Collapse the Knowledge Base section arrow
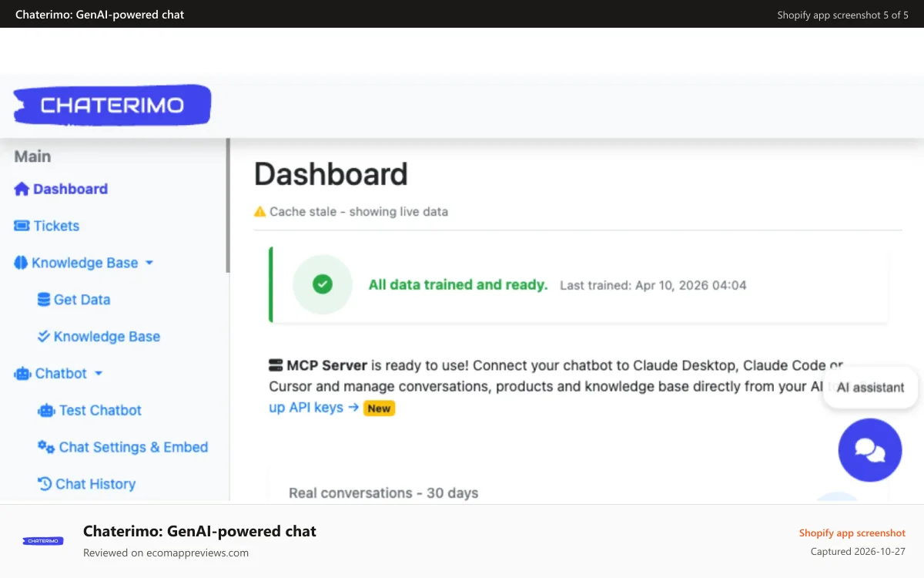This screenshot has width=924, height=578. [149, 263]
